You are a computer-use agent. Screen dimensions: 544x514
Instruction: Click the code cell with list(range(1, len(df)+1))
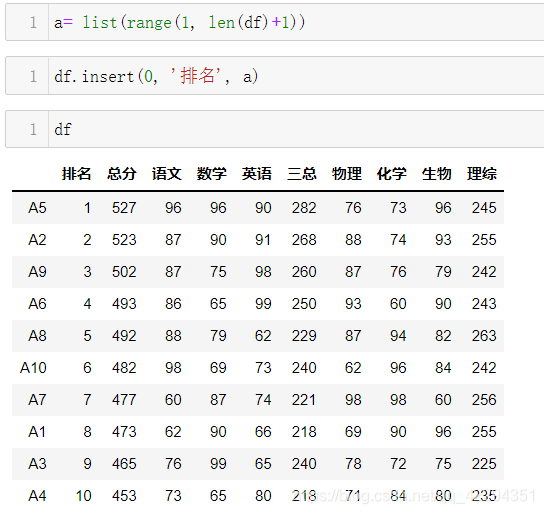pyautogui.click(x=275, y=23)
